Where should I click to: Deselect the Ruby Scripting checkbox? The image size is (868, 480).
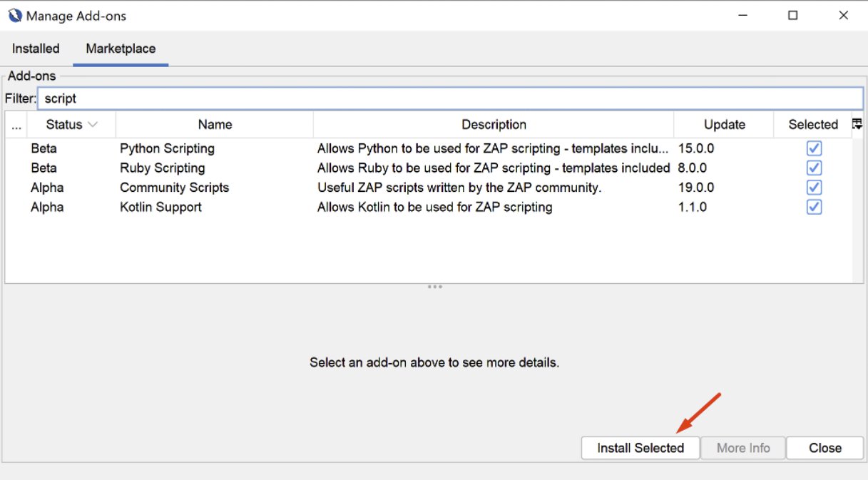814,168
